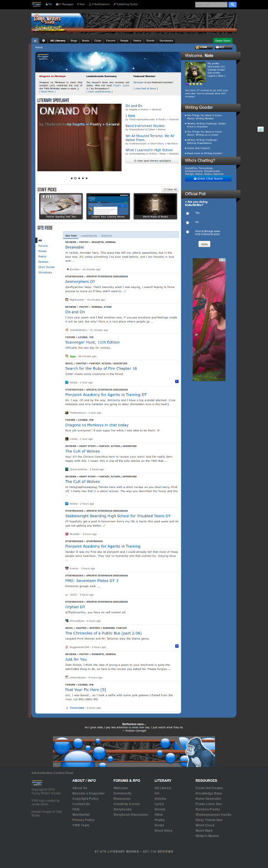Open the New dropdown in top bar
Viewport: 268px width, 868px height.
click(81, 4)
